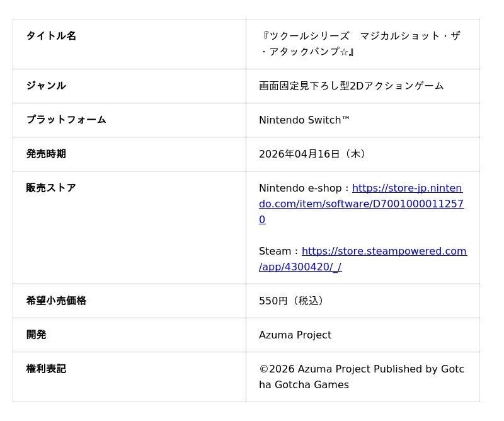The height and width of the screenshot is (421, 504).
Task: Click the プラットフォーム row label
Action: click(x=66, y=120)
